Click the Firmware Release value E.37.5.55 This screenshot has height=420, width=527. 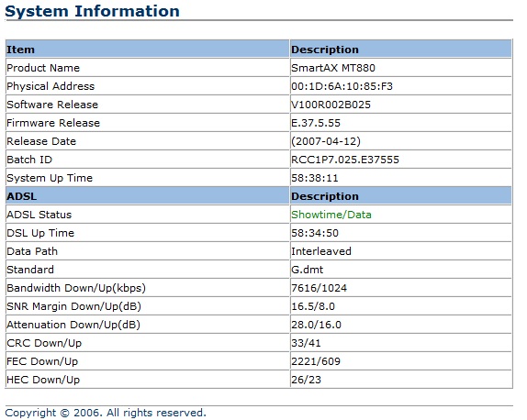316,123
